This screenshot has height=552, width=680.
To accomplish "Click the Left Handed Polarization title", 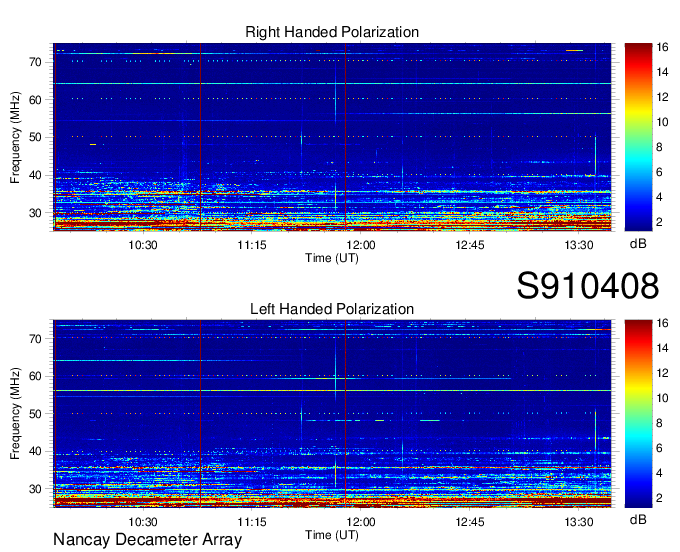I will (x=332, y=309).
